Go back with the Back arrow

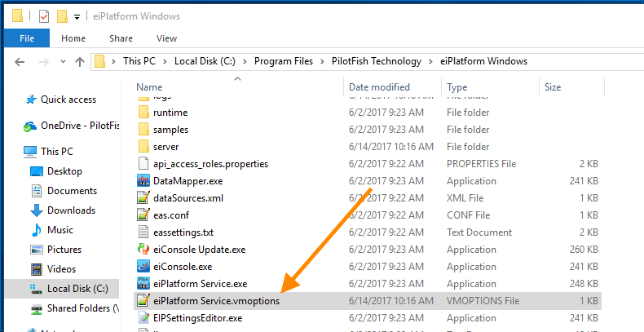coord(20,62)
